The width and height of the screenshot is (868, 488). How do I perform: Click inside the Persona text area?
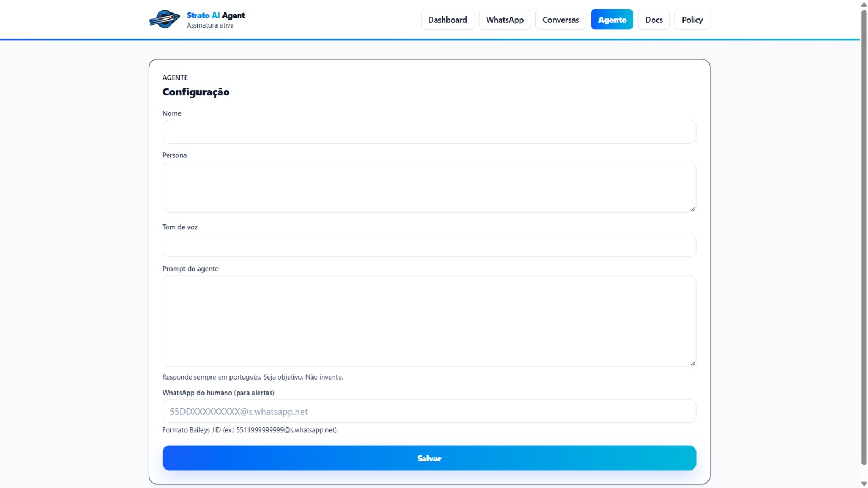pos(429,187)
